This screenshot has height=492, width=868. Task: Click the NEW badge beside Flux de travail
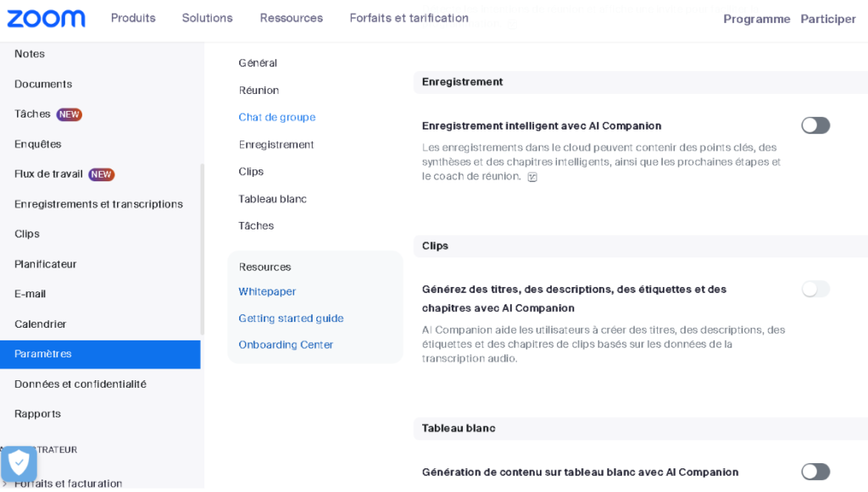pyautogui.click(x=102, y=174)
